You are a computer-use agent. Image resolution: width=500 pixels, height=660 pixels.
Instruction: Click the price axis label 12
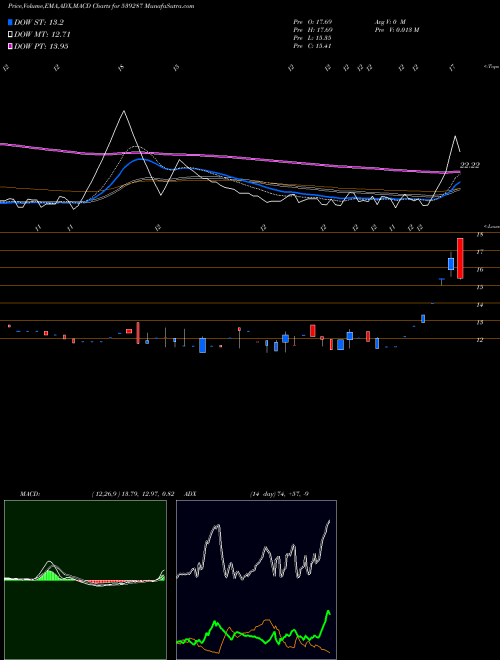[479, 340]
